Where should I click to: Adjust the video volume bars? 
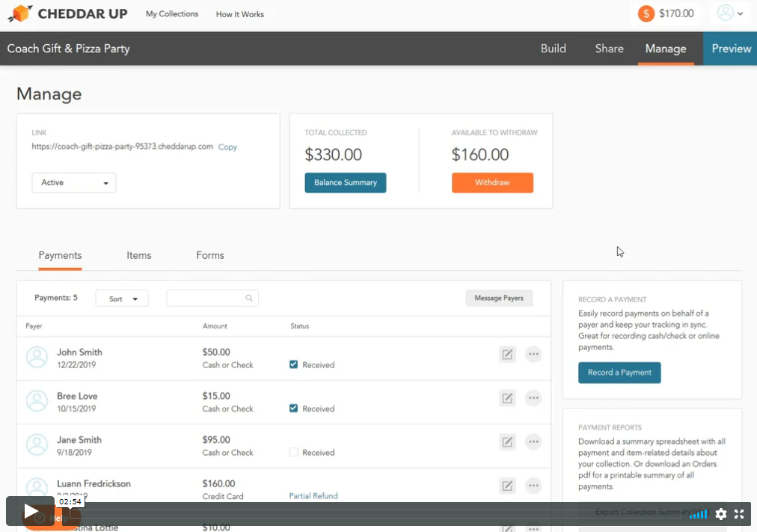pyautogui.click(x=697, y=514)
